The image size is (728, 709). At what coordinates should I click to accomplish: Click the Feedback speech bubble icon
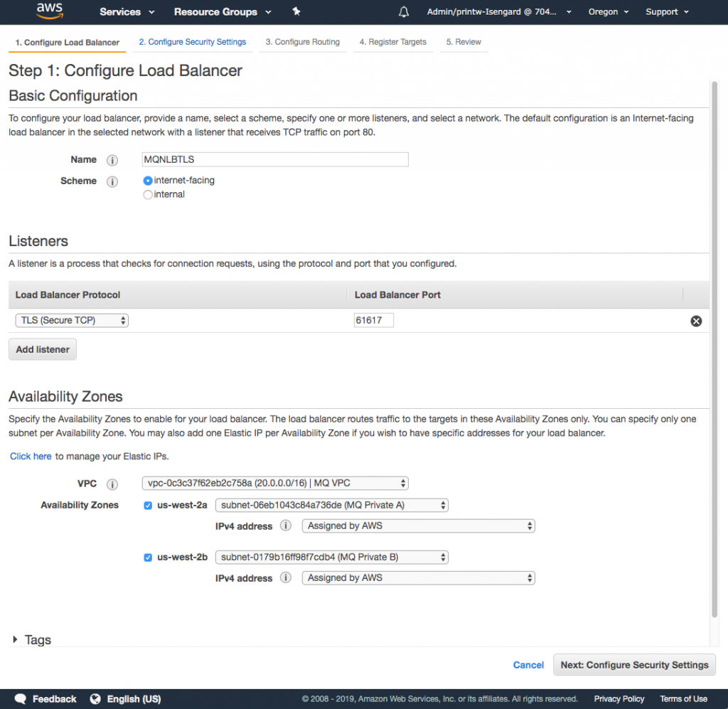[20, 698]
